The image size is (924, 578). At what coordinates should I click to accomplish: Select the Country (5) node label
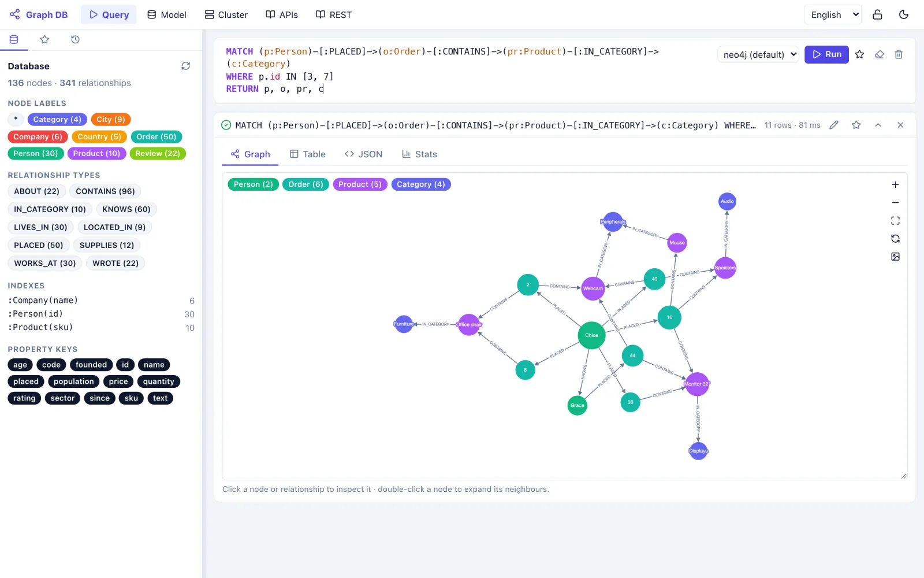[99, 137]
